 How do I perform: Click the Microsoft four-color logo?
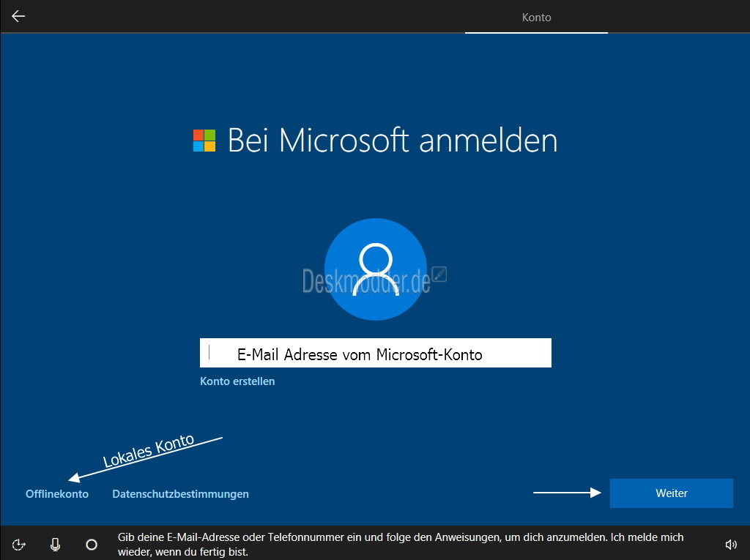(204, 141)
